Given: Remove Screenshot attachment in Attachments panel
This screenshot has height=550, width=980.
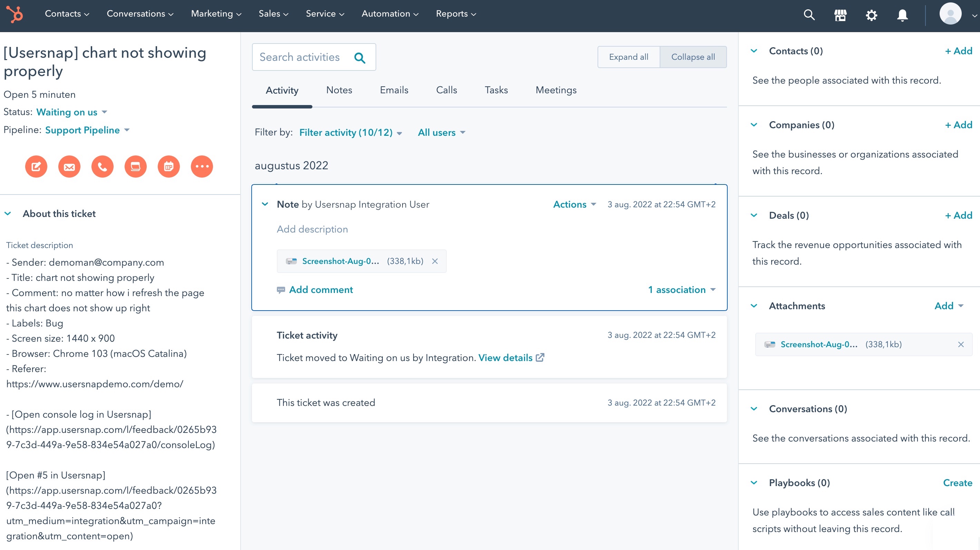Looking at the screenshot, I should point(961,344).
